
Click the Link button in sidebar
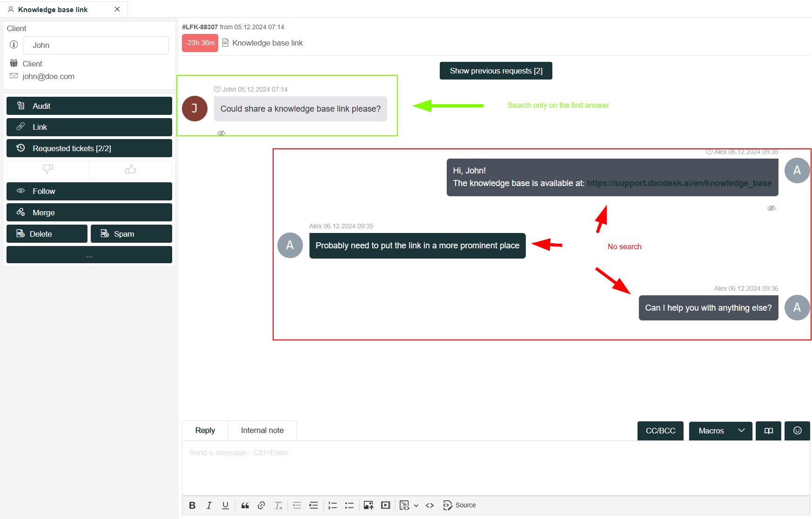point(89,127)
